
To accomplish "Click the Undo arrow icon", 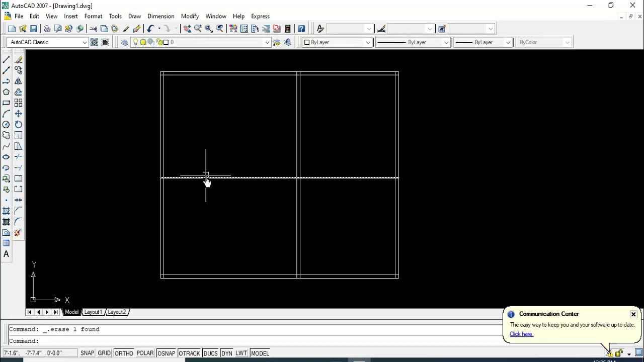I will (150, 29).
